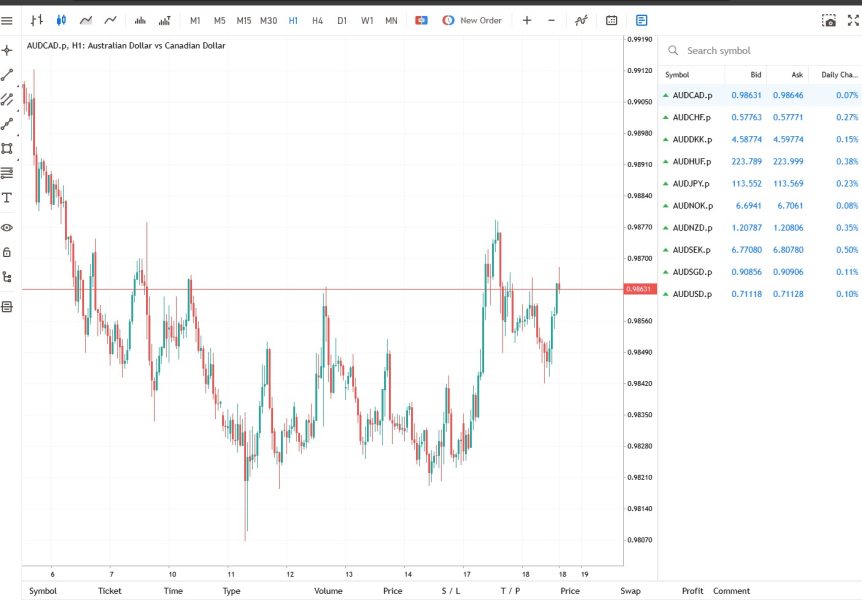Open the hamburger main menu
Screen dimensions: 862x600
(7, 21)
